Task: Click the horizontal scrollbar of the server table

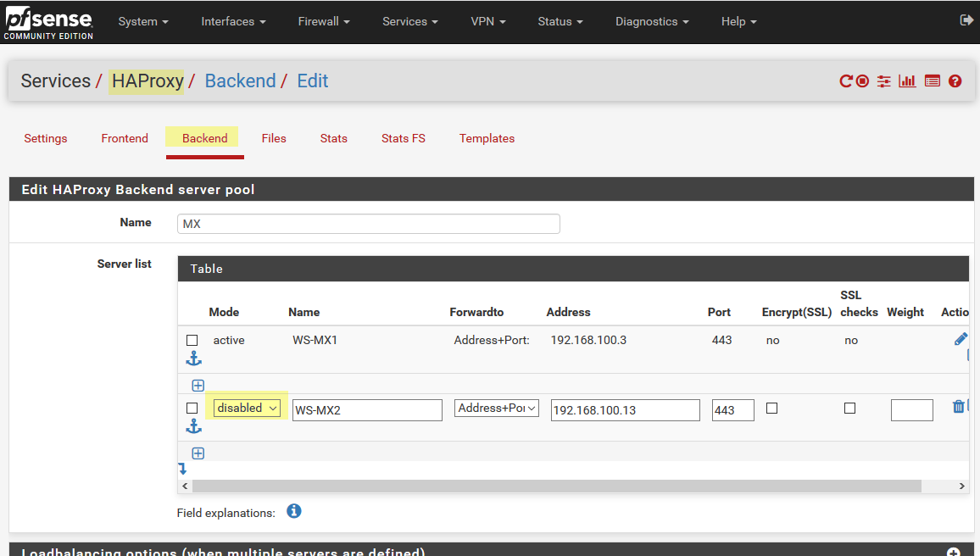Action: (x=557, y=486)
